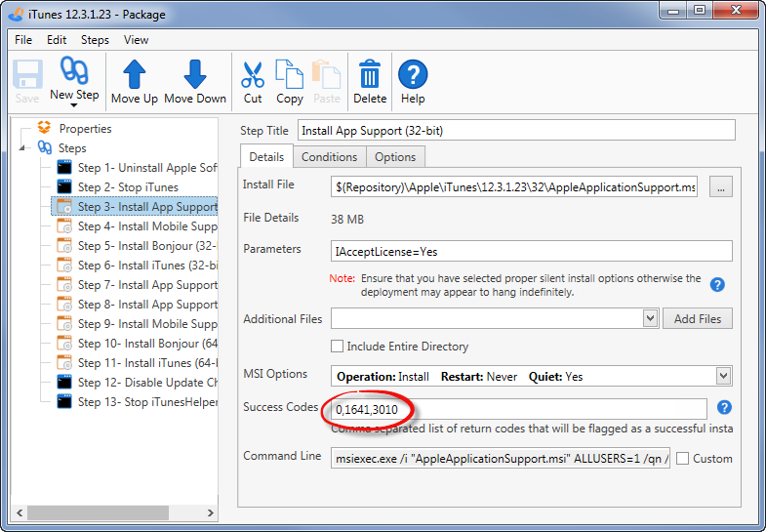Toggle the Custom command line checkbox

[x=682, y=458]
